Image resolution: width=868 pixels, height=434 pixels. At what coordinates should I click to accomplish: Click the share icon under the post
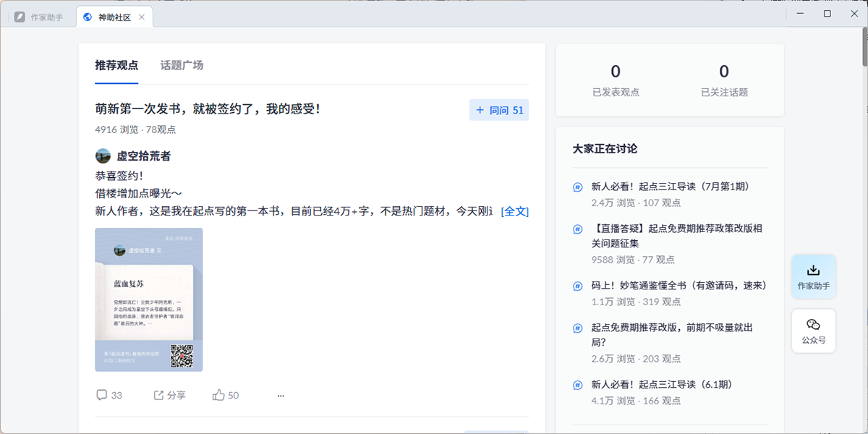[x=159, y=395]
